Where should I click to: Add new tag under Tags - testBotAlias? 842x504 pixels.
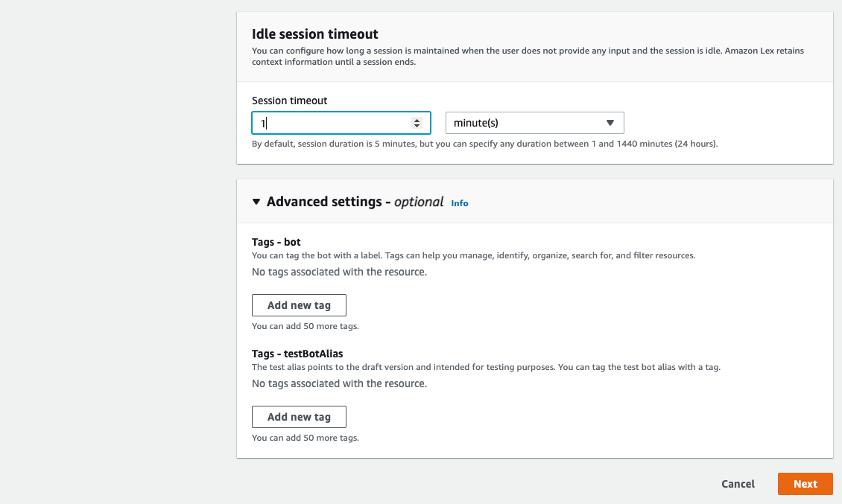299,417
